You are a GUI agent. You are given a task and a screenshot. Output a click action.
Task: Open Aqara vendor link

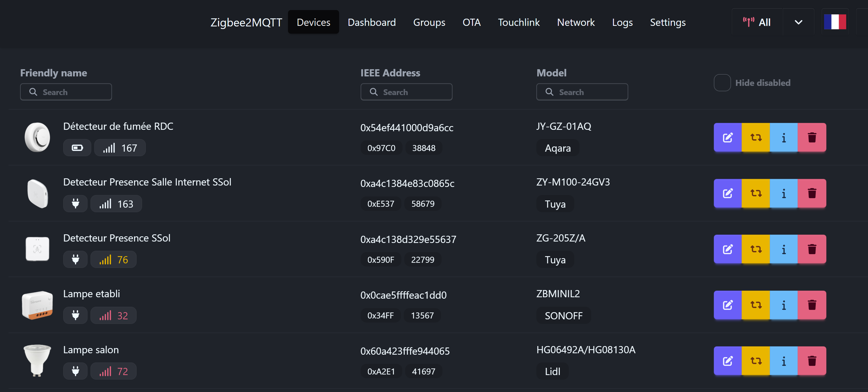pos(558,148)
